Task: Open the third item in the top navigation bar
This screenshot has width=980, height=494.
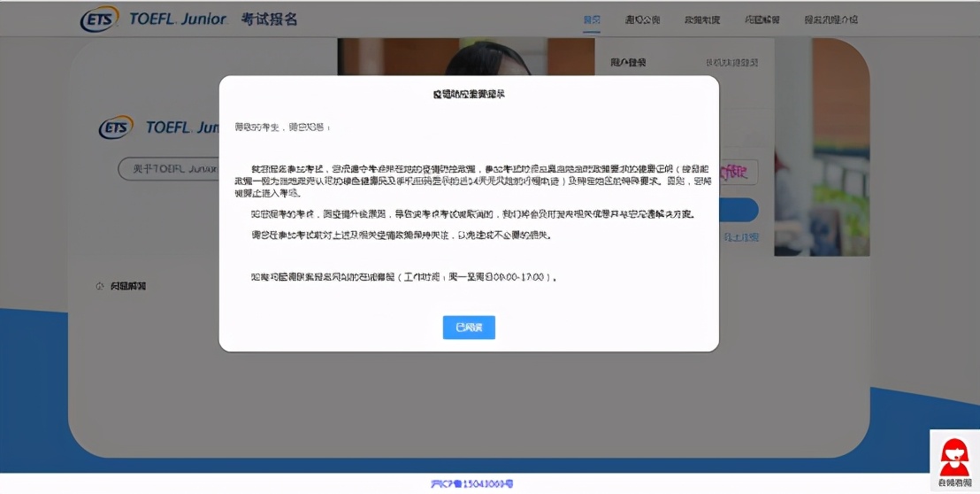Action: (702, 20)
